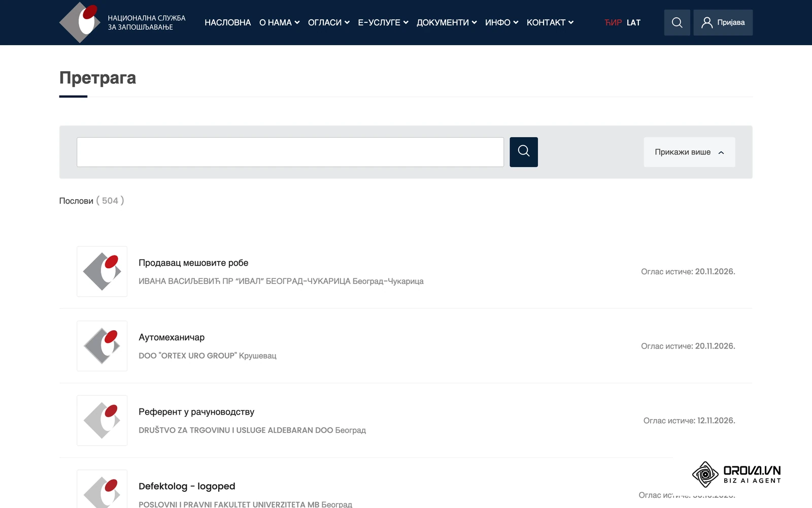Click the Послови (504) results count

(92, 201)
